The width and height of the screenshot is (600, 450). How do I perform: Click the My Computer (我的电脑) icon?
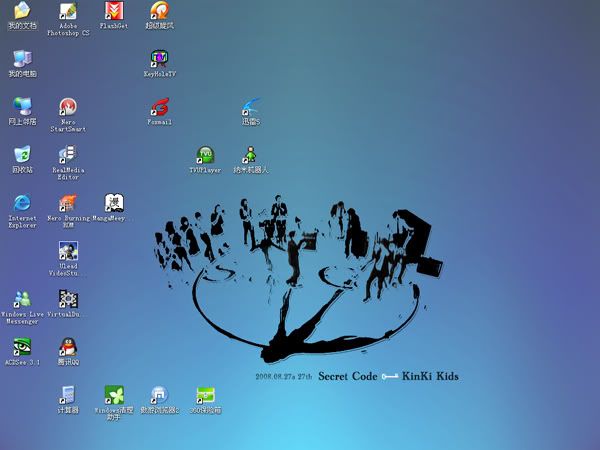pyautogui.click(x=22, y=59)
